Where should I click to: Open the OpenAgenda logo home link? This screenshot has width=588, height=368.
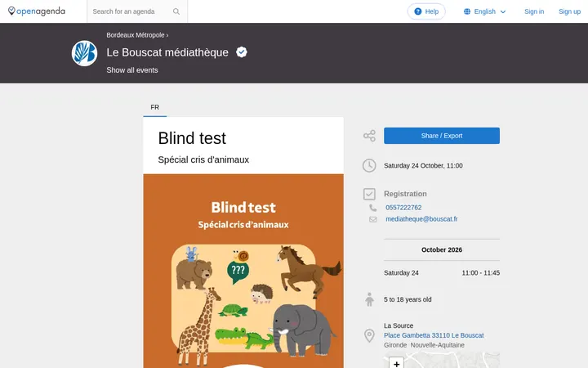point(37,11)
